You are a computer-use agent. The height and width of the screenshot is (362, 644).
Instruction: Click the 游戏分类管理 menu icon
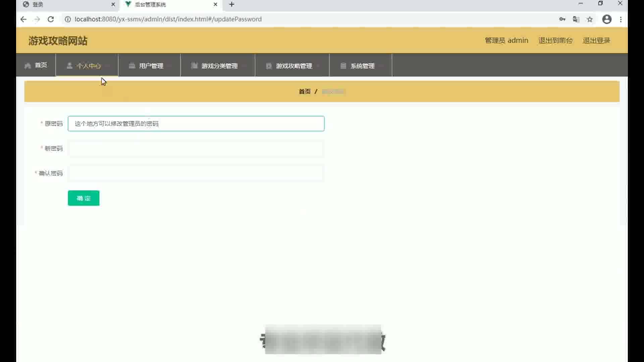194,66
